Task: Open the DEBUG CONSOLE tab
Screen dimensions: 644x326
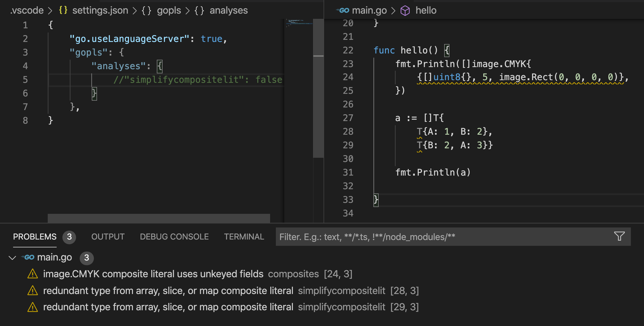Action: 174,237
